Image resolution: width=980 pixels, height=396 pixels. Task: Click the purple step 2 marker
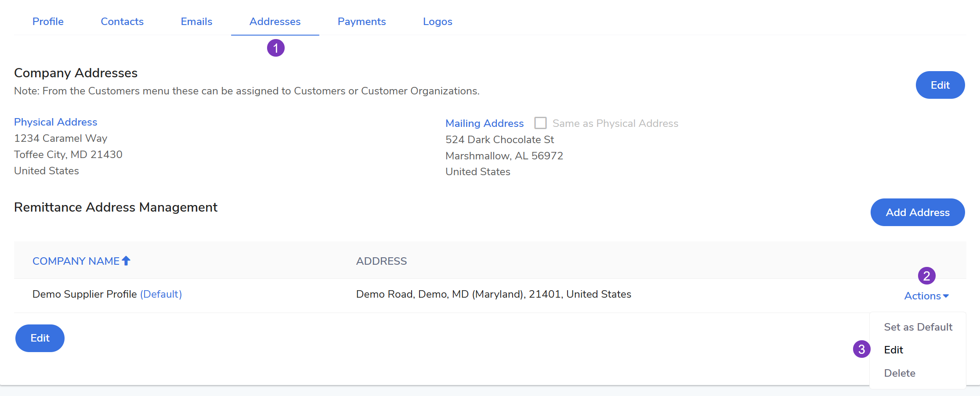click(x=926, y=276)
